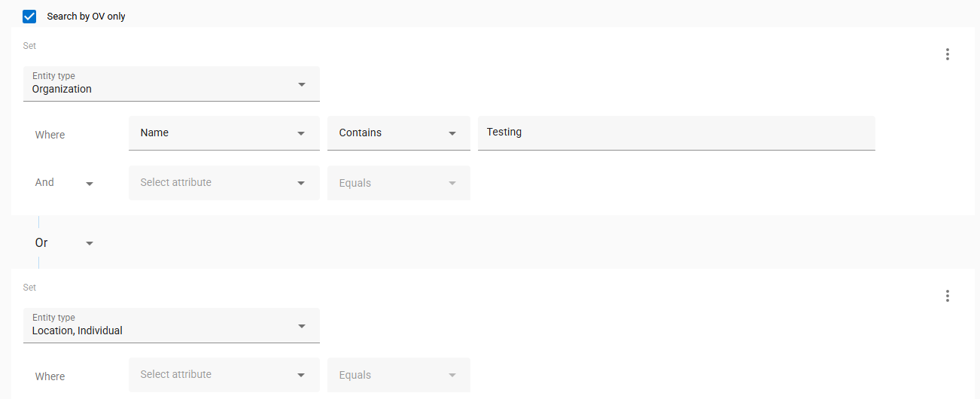
Task: Click the 'Set' heading above Organization
Action: [29, 46]
